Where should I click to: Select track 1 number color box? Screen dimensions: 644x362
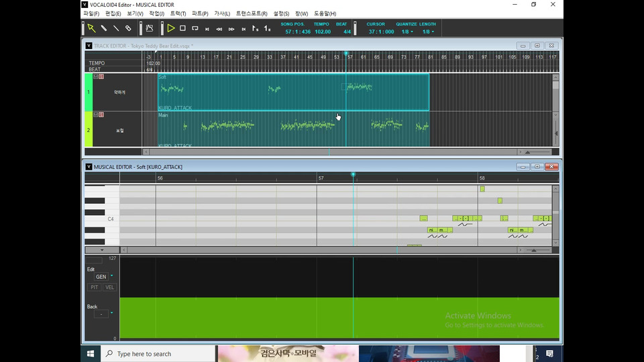click(89, 93)
